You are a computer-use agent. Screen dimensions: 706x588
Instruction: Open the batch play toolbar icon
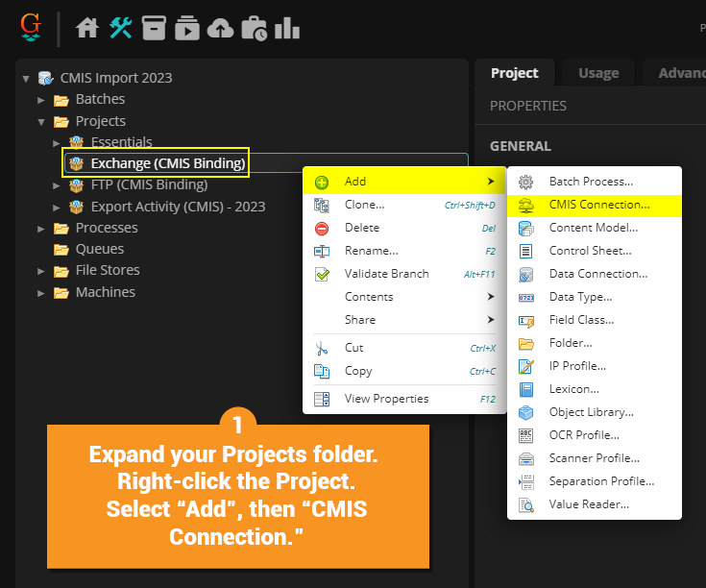[x=187, y=28]
